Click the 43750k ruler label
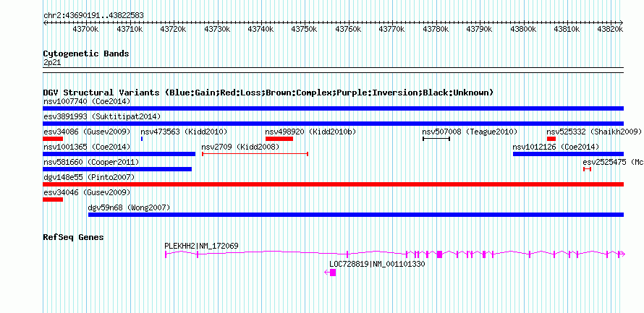 tap(305, 29)
